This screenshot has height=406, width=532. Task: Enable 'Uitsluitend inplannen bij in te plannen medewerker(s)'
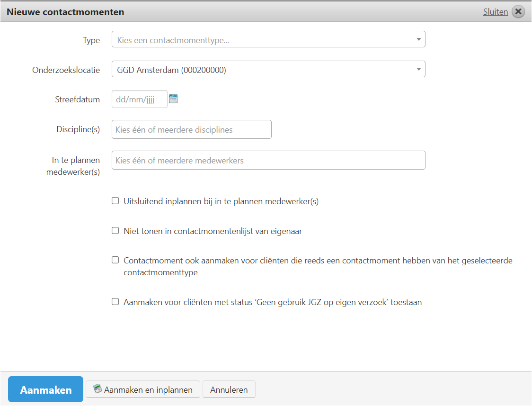coord(115,201)
